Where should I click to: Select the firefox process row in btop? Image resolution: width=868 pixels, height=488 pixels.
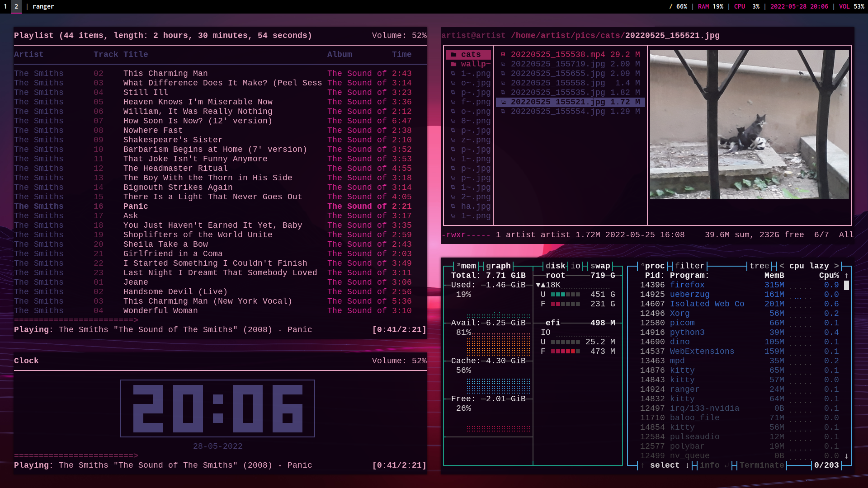(740, 285)
